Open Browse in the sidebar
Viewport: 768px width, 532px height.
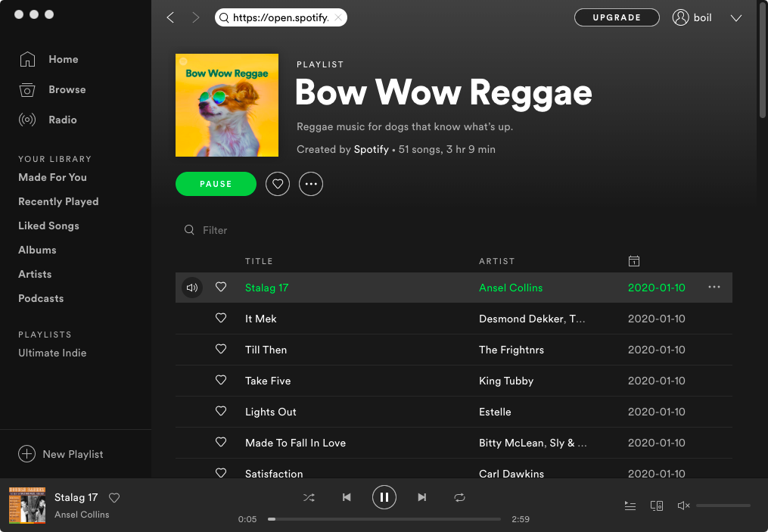point(52,89)
